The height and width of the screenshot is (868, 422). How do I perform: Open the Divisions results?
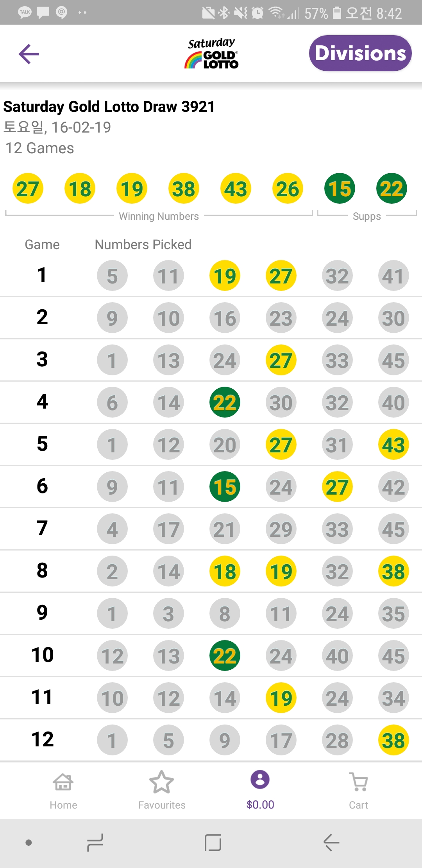pos(360,53)
